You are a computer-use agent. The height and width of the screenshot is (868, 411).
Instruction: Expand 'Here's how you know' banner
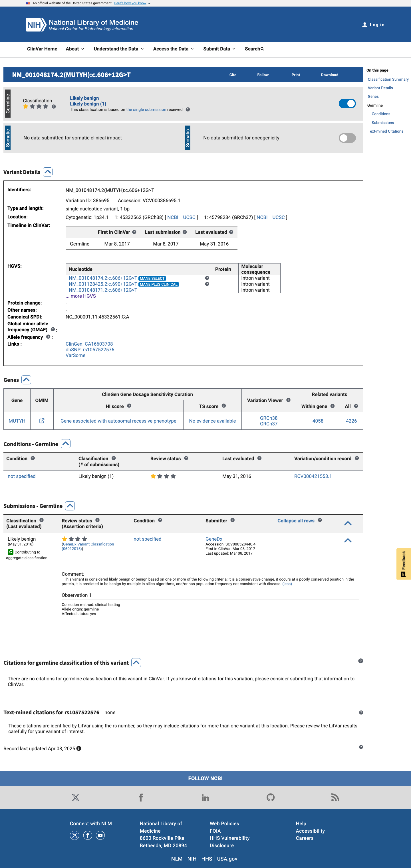pos(132,3)
